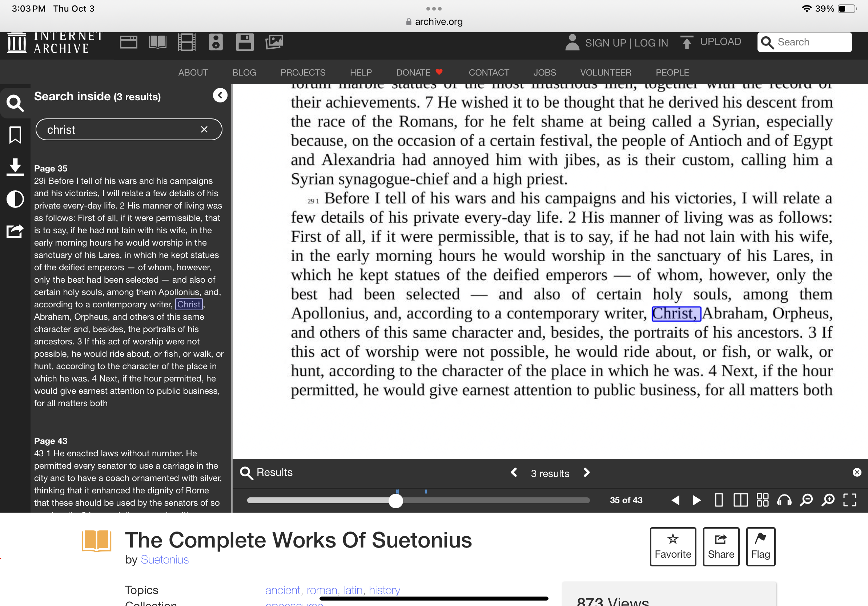Go to next search result
Viewport: 868px width, 606px height.
pos(586,473)
